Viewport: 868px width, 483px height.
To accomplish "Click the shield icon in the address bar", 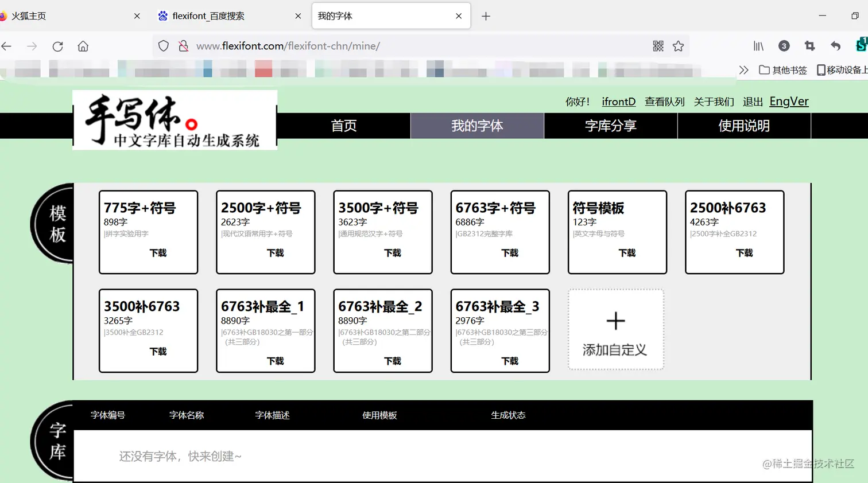I will tap(163, 46).
